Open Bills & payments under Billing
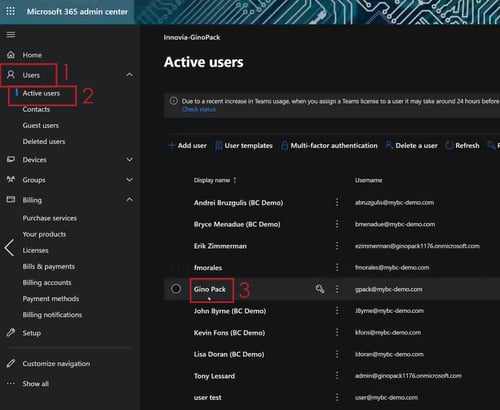The width and height of the screenshot is (500, 410). pos(49,266)
